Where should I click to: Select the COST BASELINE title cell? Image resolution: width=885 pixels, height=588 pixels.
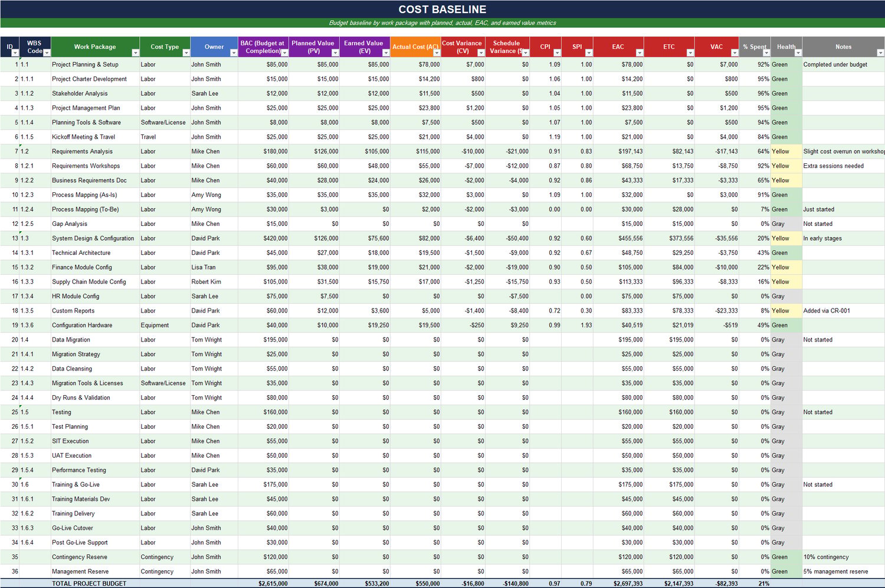(x=442, y=9)
